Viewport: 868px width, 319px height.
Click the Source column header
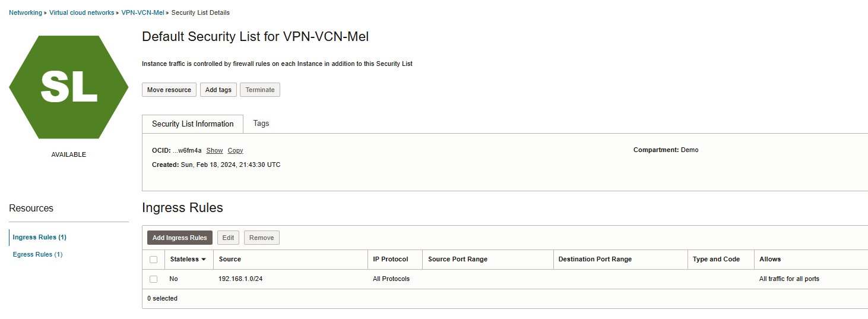tap(230, 260)
